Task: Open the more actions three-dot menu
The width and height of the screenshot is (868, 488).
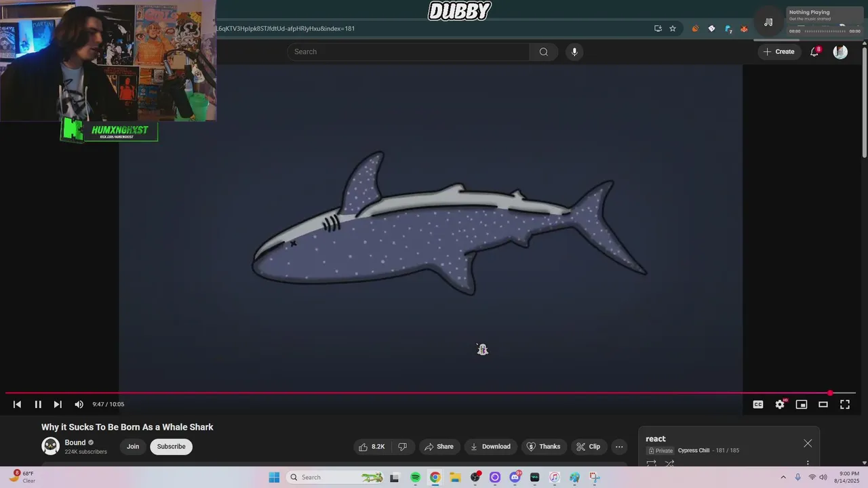Action: coord(619,447)
